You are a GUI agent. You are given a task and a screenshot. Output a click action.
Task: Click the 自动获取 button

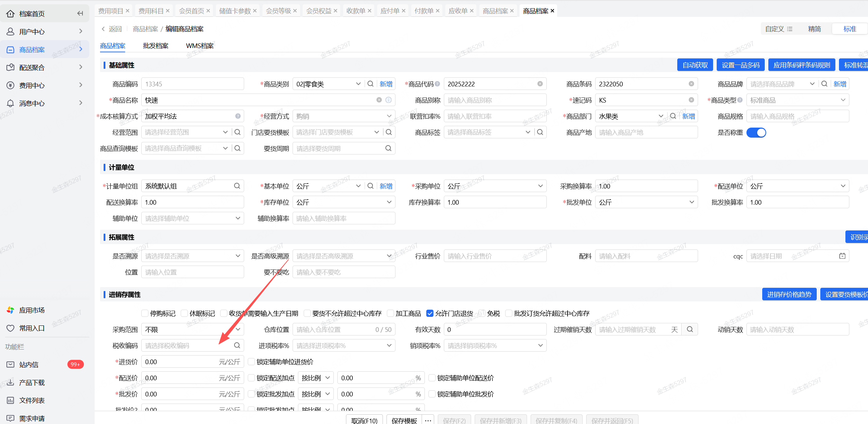point(695,65)
